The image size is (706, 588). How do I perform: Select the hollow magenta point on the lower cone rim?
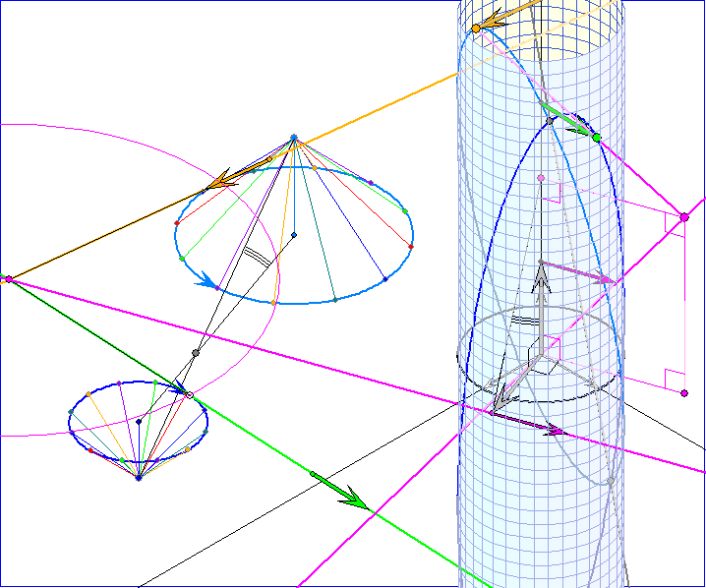pos(190,395)
